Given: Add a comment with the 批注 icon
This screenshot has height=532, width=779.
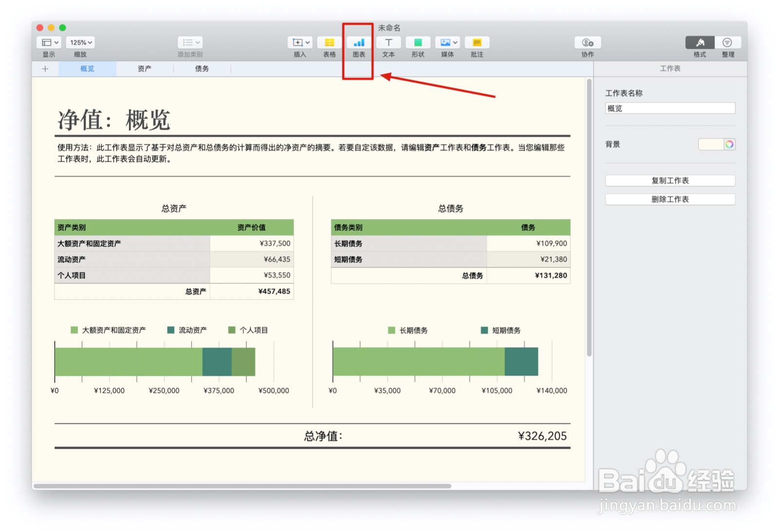Looking at the screenshot, I should 477,42.
